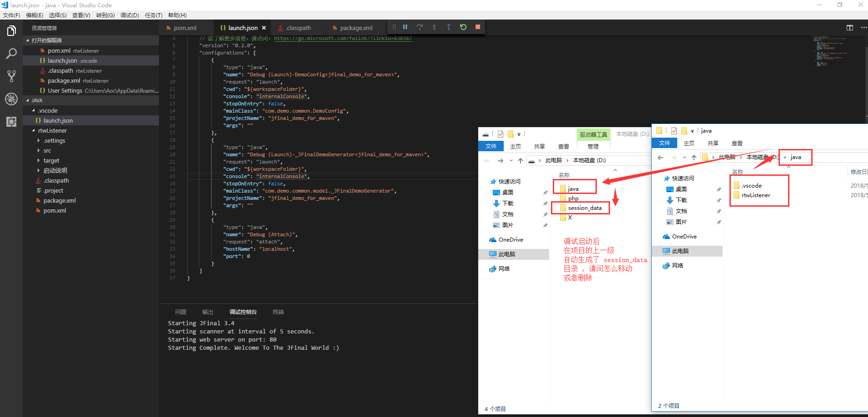Viewport: 868px width, 417px height.
Task: Click Properties checkmark icon in java window title bar
Action: click(674, 131)
